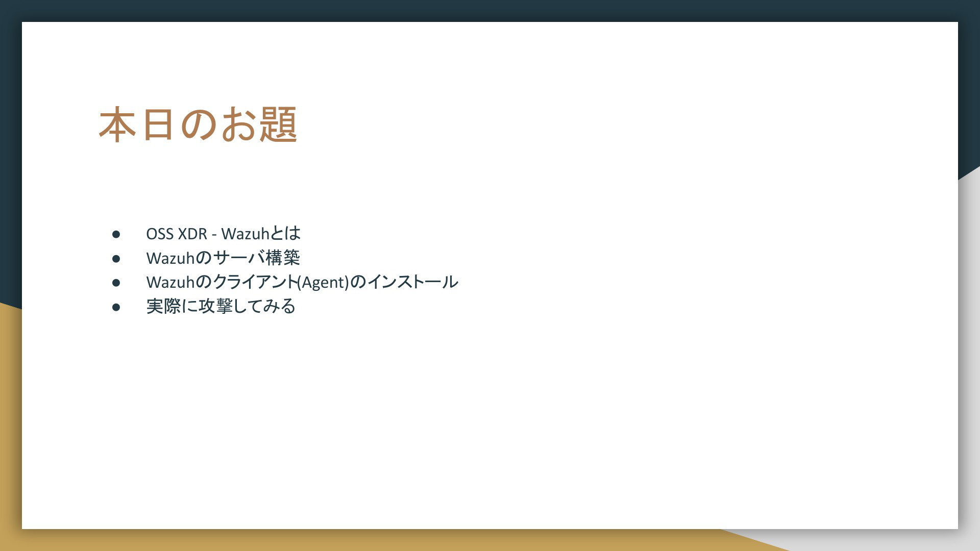Click the slide title 本日のお題
The width and height of the screenshot is (980, 551).
[x=198, y=124]
